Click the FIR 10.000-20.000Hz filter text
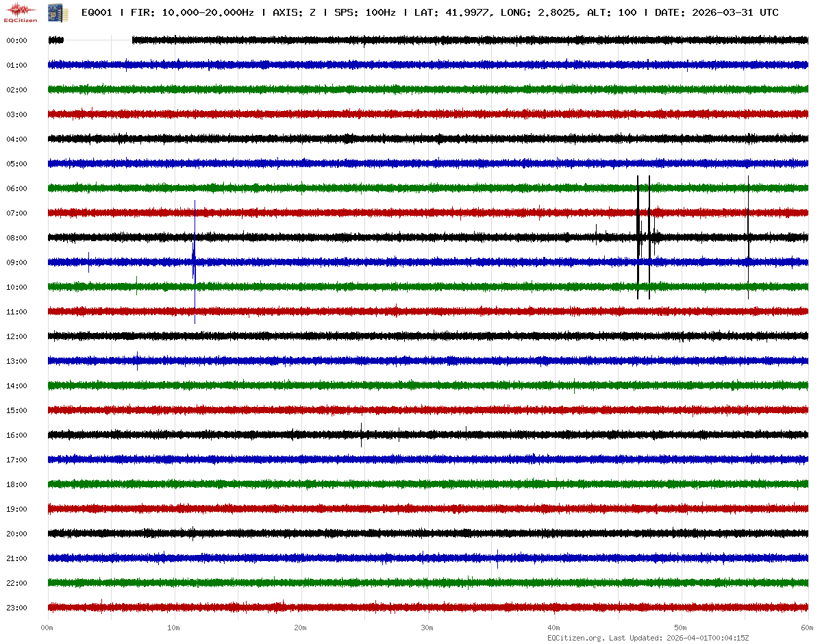 pos(192,12)
